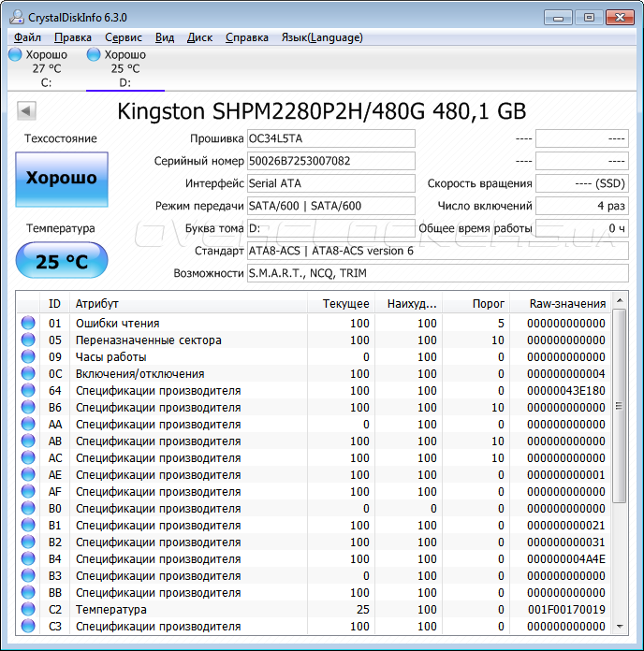Select the Ошибки чтения attribute row

pos(314,323)
